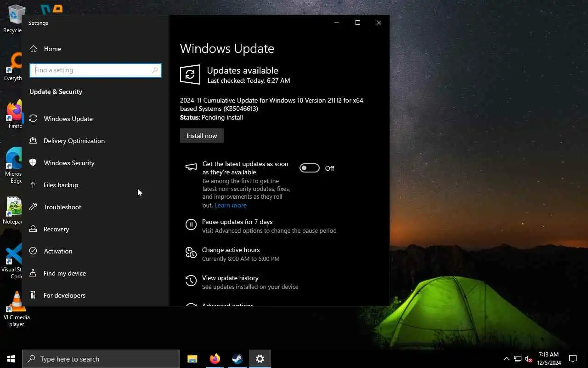The width and height of the screenshot is (588, 368).
Task: Click the Status: Pending install text
Action: [211, 117]
